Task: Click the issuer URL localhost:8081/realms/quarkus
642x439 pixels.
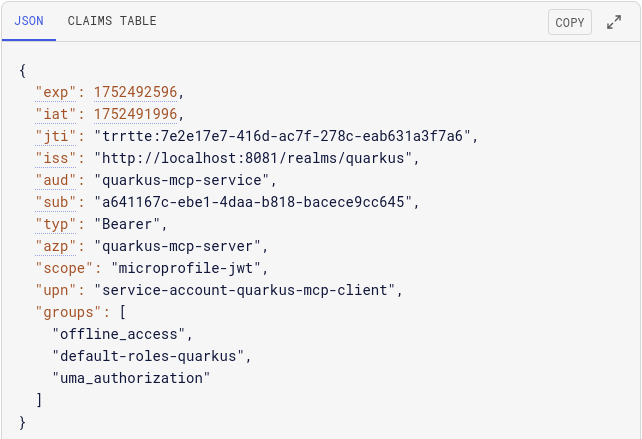Action: tap(253, 158)
